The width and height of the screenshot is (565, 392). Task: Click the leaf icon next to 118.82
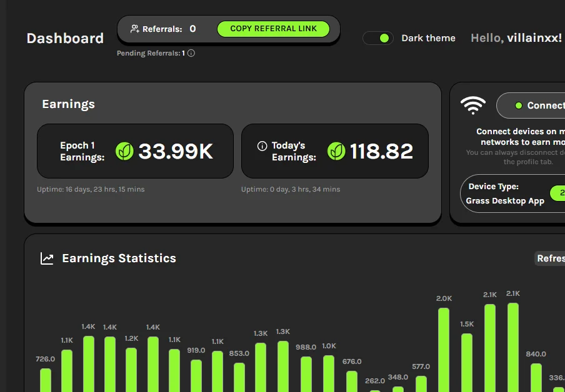point(336,151)
